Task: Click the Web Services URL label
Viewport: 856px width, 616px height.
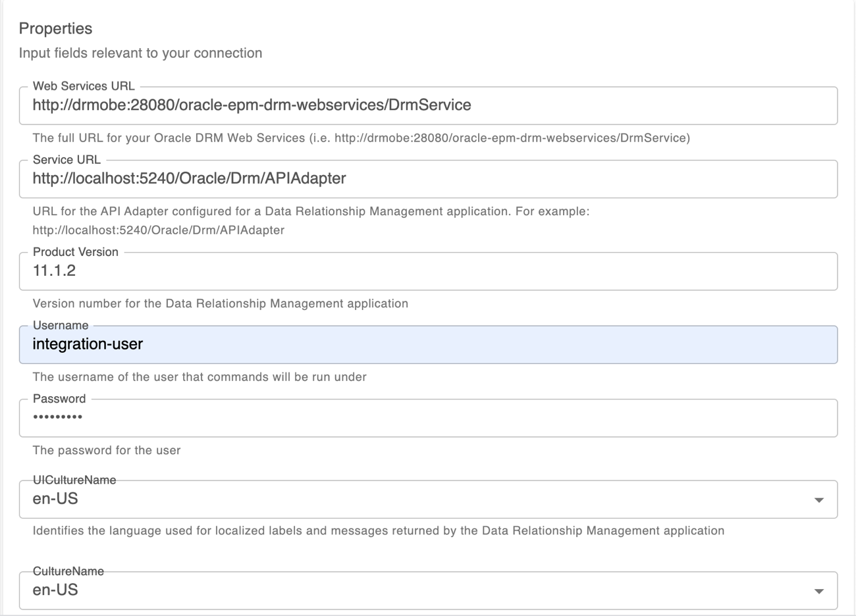Action: (x=84, y=86)
